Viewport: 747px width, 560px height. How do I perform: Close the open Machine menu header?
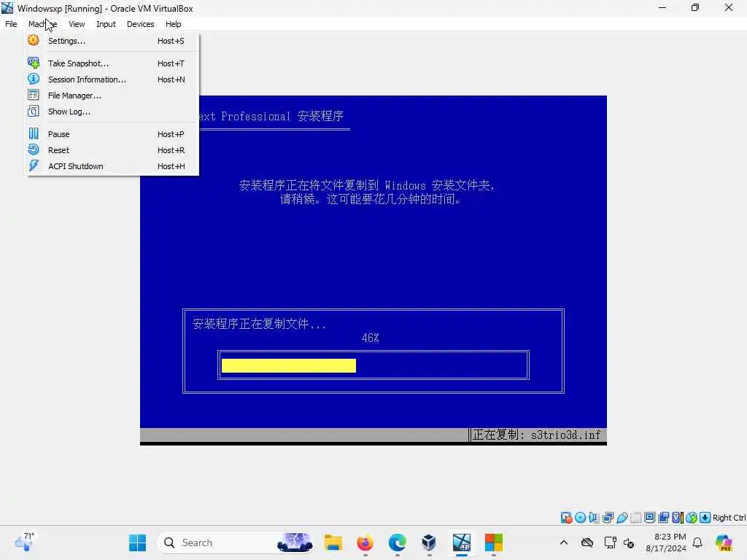pos(42,24)
